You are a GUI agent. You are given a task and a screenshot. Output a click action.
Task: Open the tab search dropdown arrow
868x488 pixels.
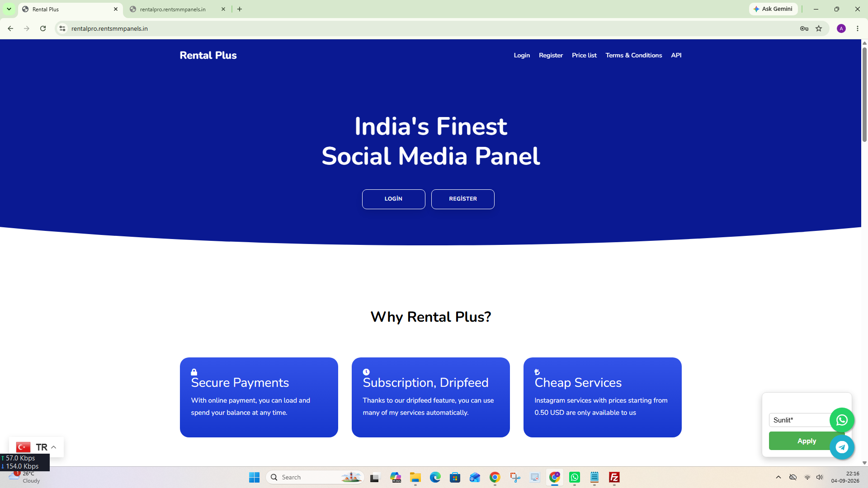9,9
